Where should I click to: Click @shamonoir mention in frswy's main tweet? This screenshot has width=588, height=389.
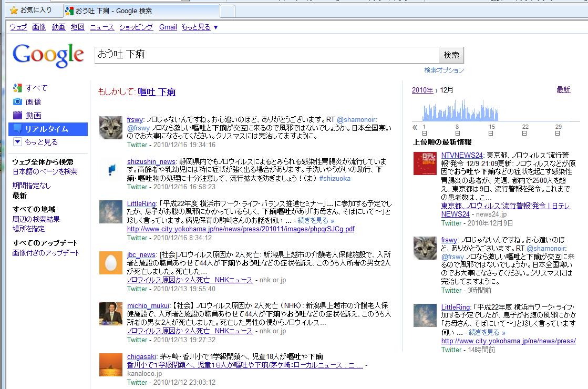tap(356, 120)
